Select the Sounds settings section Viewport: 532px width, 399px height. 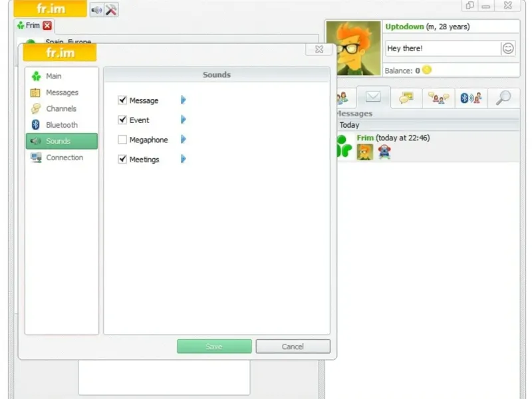62,141
